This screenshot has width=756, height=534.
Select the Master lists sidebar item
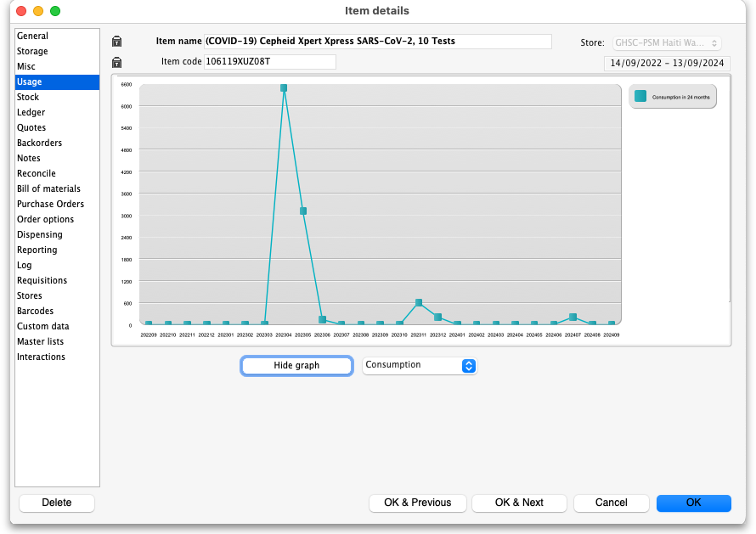pos(40,341)
